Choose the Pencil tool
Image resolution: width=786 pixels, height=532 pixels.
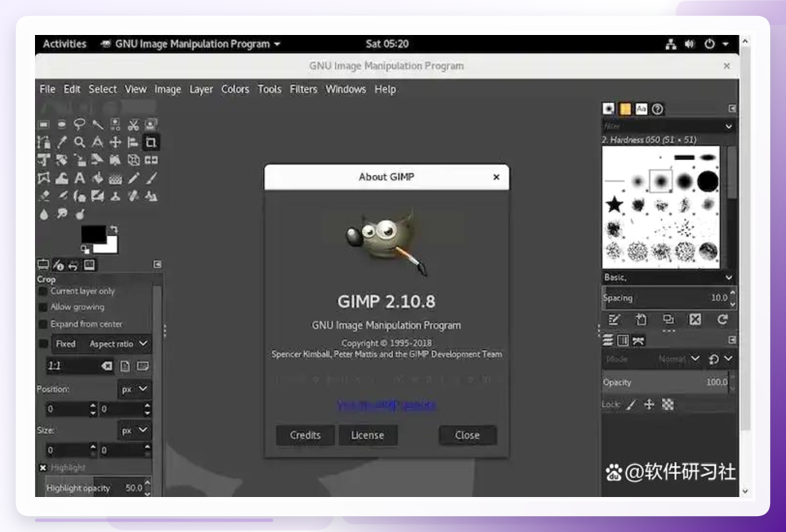click(133, 178)
